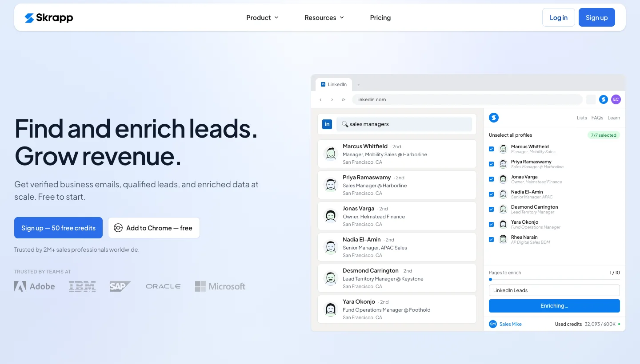Click the LinkedIn logo beside search
The image size is (640, 364).
[327, 124]
